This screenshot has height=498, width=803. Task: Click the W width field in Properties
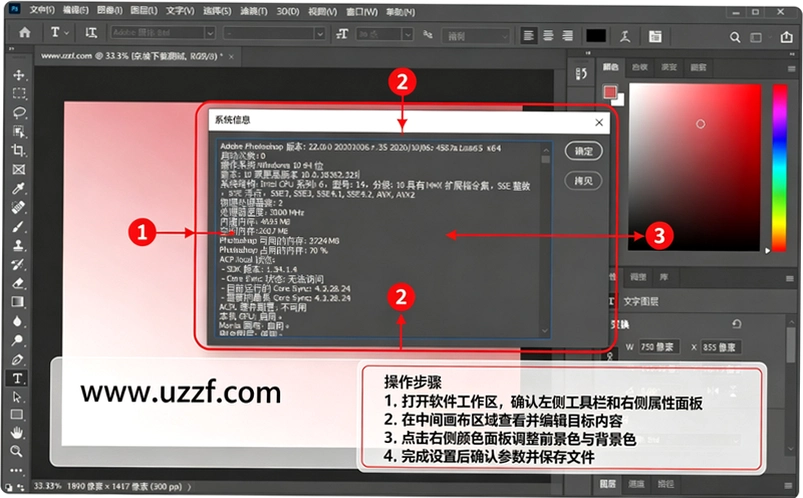click(x=658, y=347)
